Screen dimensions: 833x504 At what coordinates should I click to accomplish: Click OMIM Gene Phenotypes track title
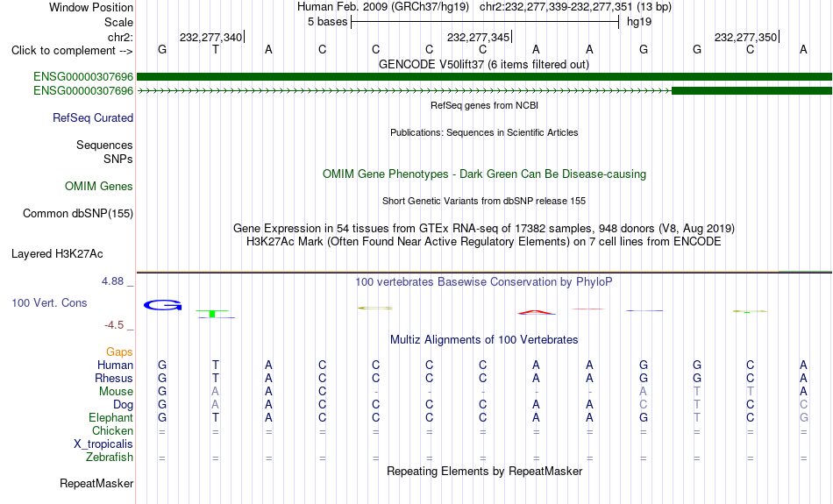click(484, 174)
